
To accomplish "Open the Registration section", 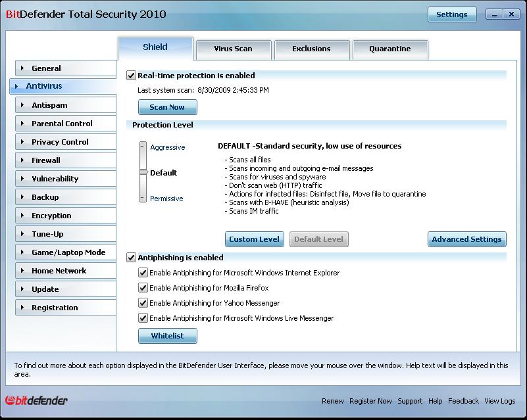I will (66, 308).
